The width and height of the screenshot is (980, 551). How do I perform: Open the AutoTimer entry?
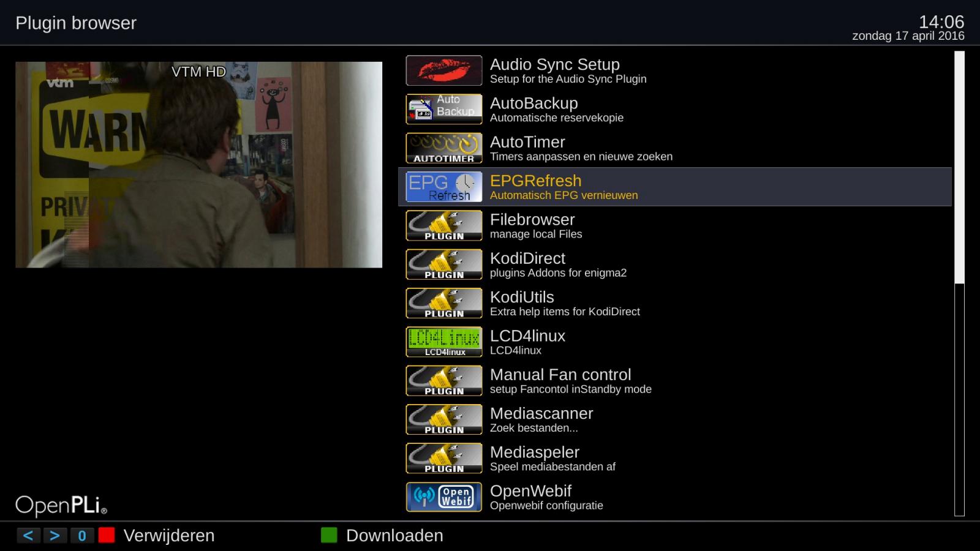675,148
